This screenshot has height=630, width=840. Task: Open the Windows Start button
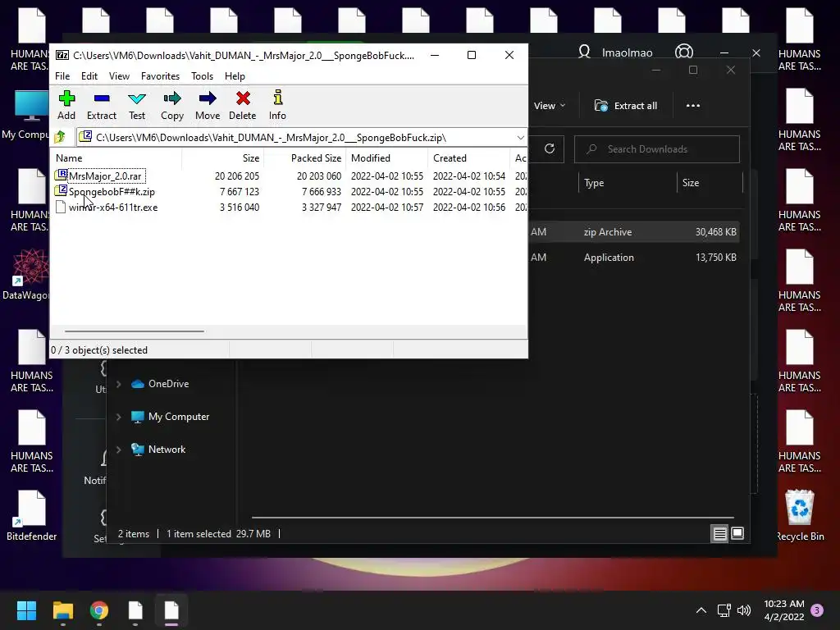point(26,610)
